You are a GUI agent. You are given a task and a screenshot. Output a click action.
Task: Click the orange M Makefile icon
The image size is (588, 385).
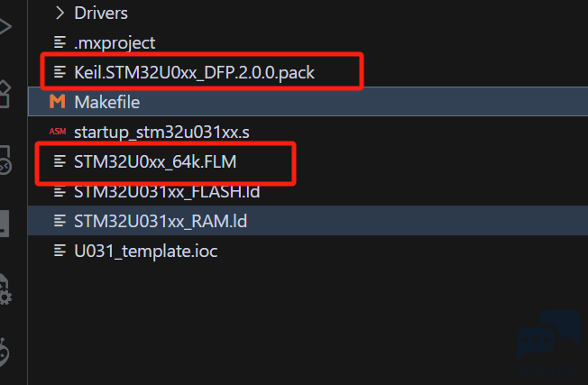pyautogui.click(x=58, y=102)
